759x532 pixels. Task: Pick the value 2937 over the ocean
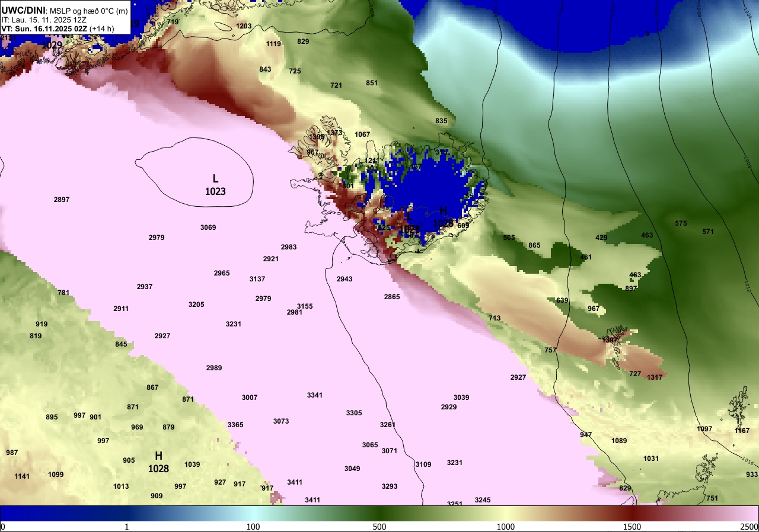point(145,287)
